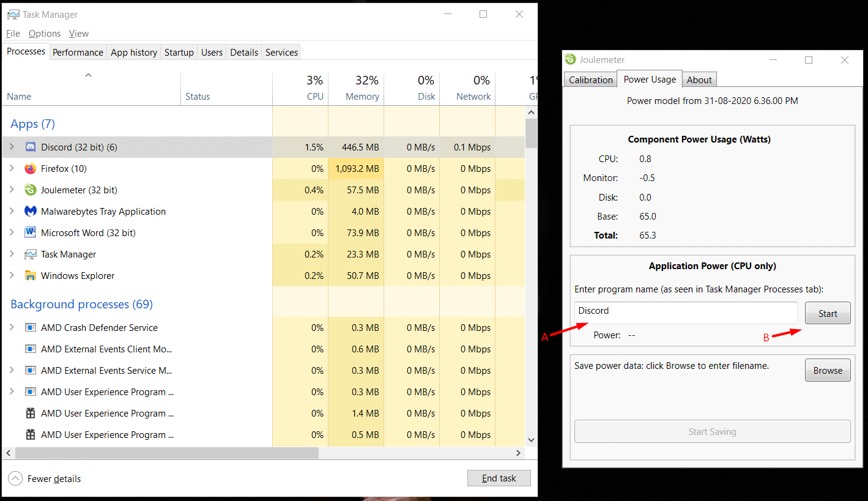Sort processes by the Network column header
The image size is (868, 501).
point(467,88)
